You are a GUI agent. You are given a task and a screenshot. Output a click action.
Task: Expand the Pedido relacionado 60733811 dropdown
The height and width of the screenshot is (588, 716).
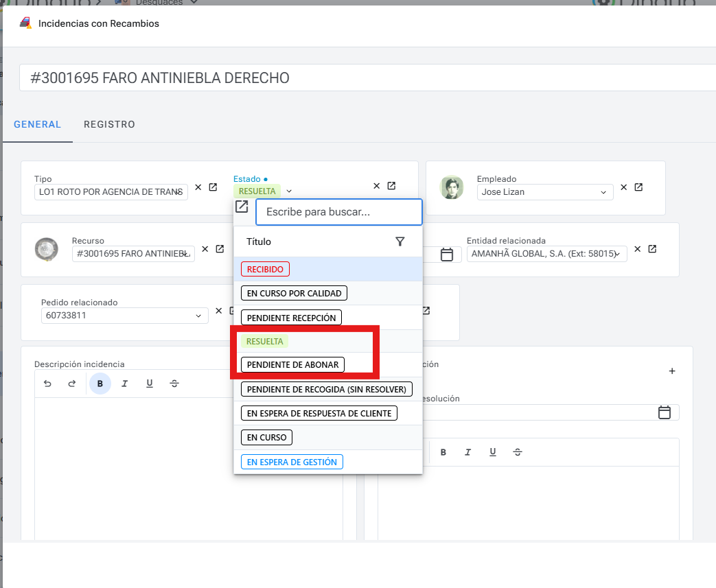coord(199,316)
